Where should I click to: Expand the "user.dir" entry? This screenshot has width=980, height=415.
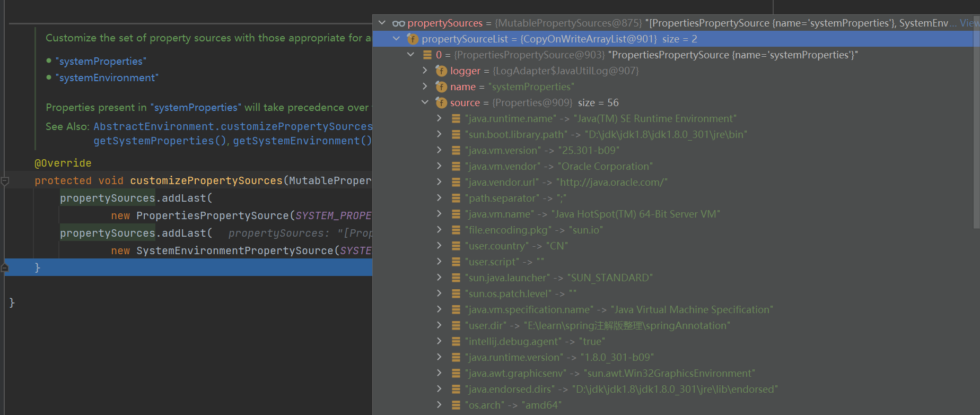pyautogui.click(x=439, y=325)
